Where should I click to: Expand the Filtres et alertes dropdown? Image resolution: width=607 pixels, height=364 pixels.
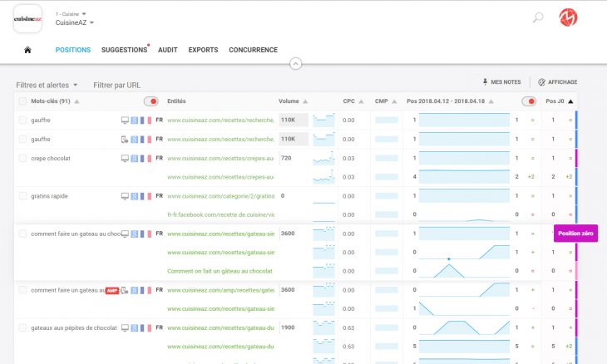tap(47, 85)
